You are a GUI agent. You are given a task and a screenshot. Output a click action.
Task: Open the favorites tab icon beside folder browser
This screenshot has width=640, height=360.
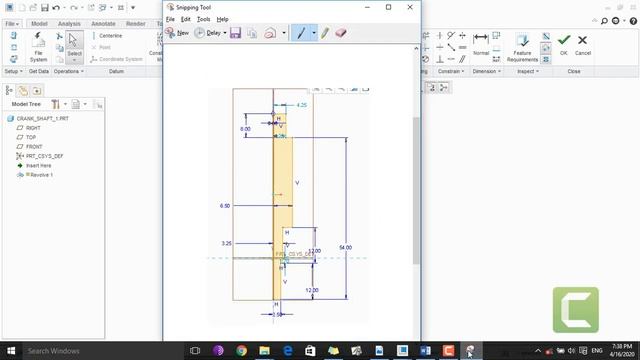(37, 90)
